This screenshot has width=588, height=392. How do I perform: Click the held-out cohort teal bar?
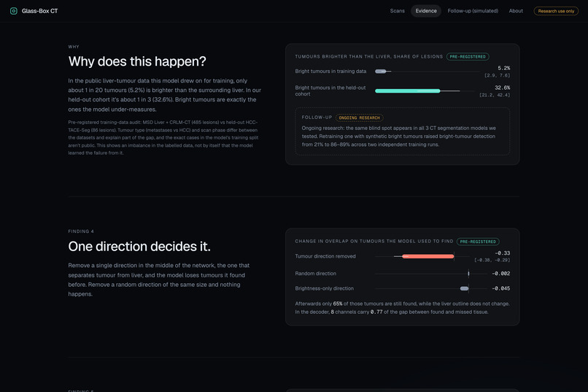407,91
